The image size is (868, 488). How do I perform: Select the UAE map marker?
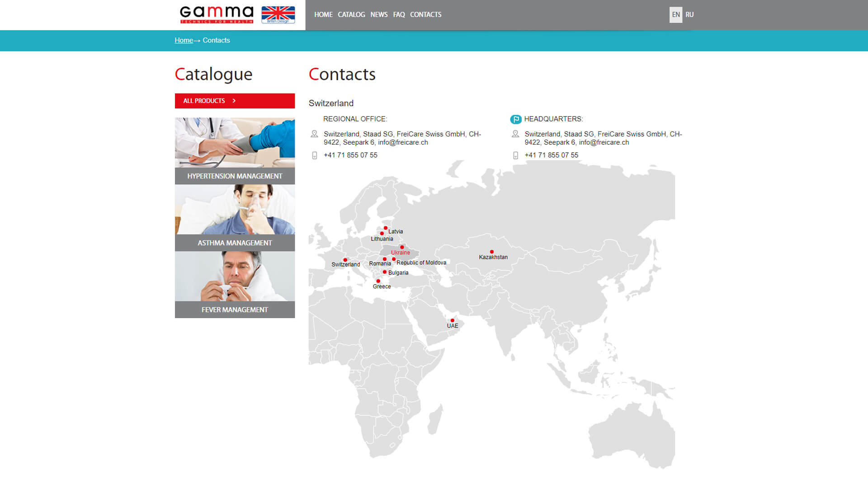[453, 320]
